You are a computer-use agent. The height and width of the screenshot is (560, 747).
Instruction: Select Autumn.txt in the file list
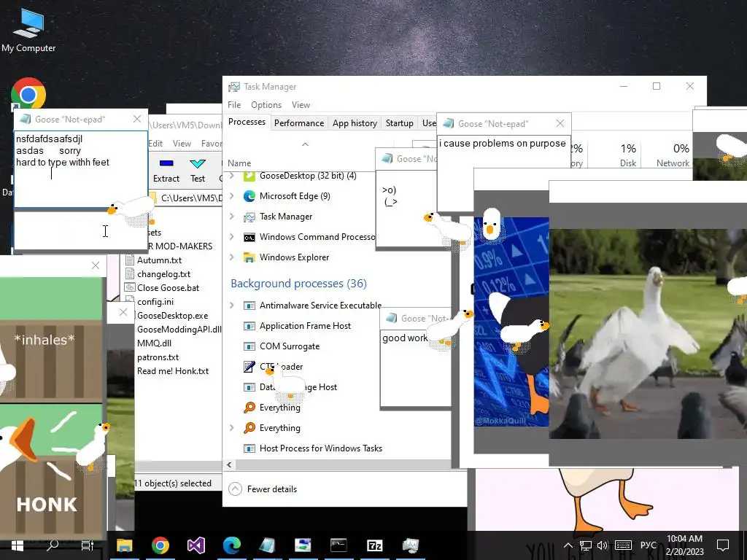159,260
